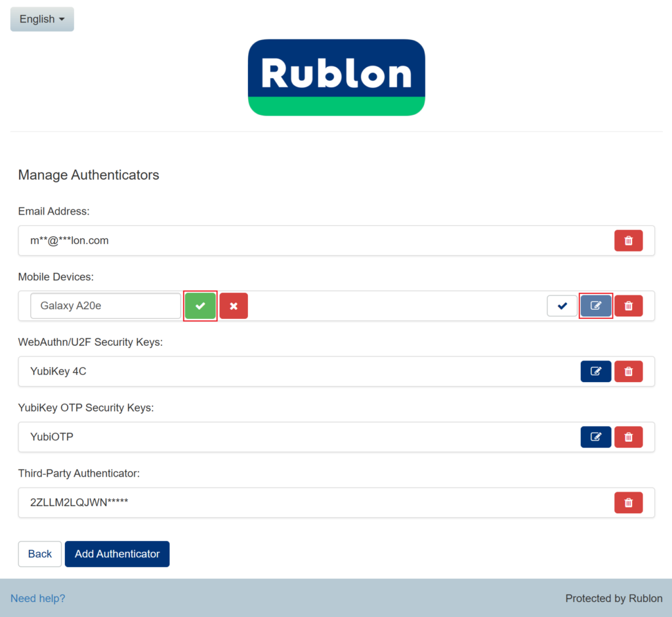Cancel the mobile device rename
Screen dimensions: 672x617
click(x=234, y=306)
